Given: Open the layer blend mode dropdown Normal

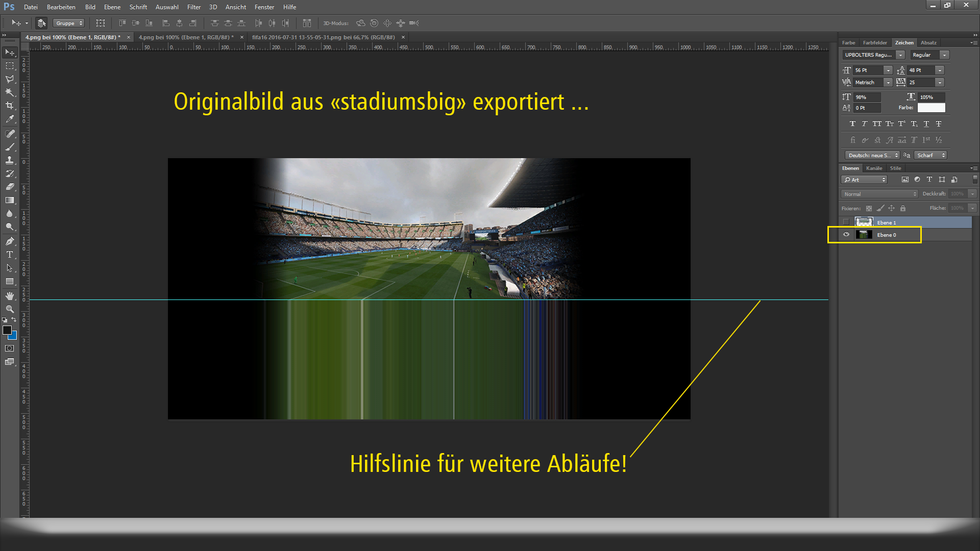Looking at the screenshot, I should (x=879, y=194).
